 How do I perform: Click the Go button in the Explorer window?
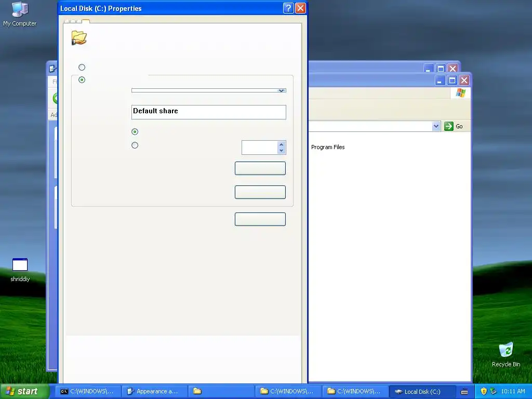point(454,126)
